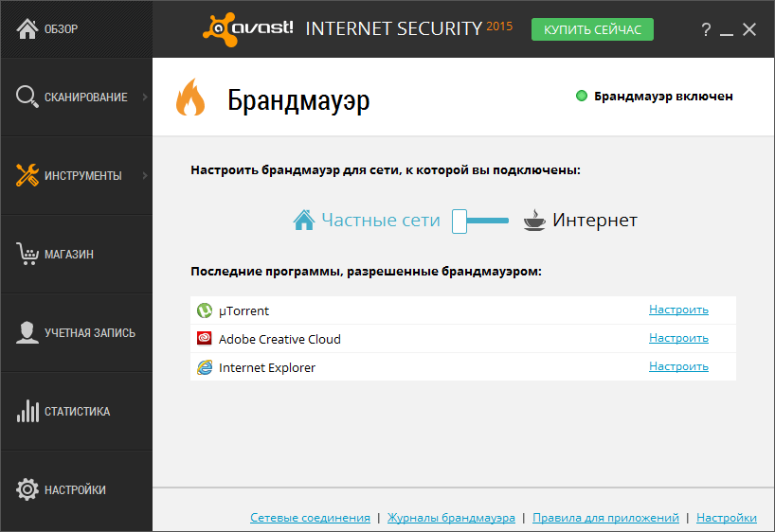
Task: Click the gear settings icon in sidebar
Action: pyautogui.click(x=27, y=489)
